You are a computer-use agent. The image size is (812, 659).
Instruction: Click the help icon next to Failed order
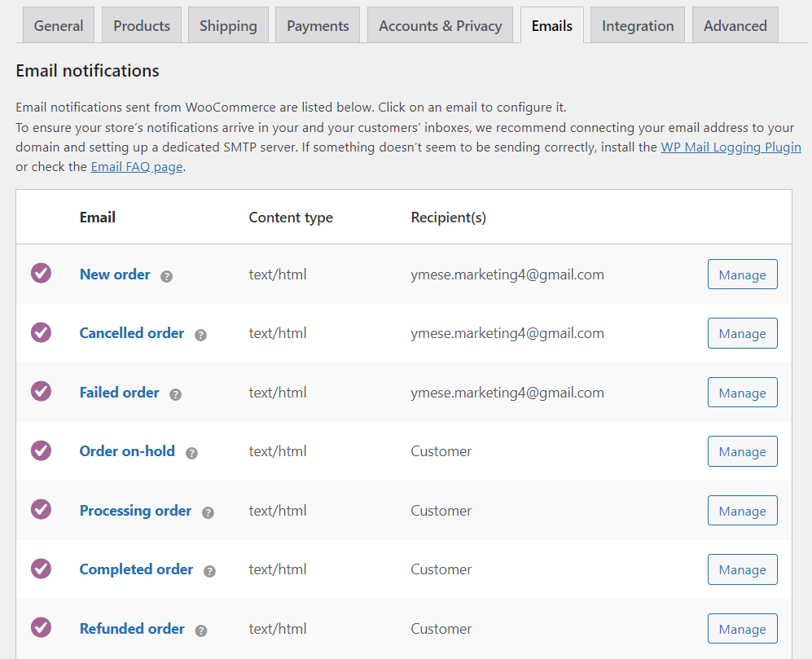[x=176, y=394]
